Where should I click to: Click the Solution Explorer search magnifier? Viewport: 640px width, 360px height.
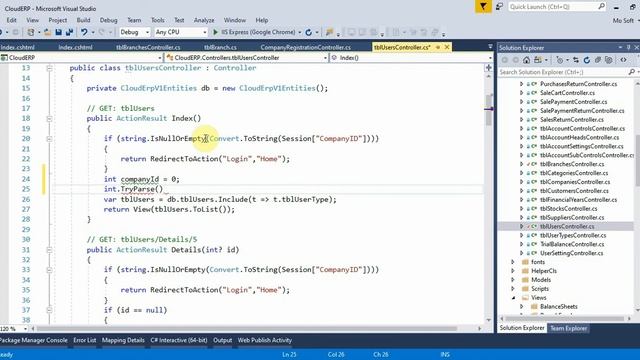(x=631, y=72)
